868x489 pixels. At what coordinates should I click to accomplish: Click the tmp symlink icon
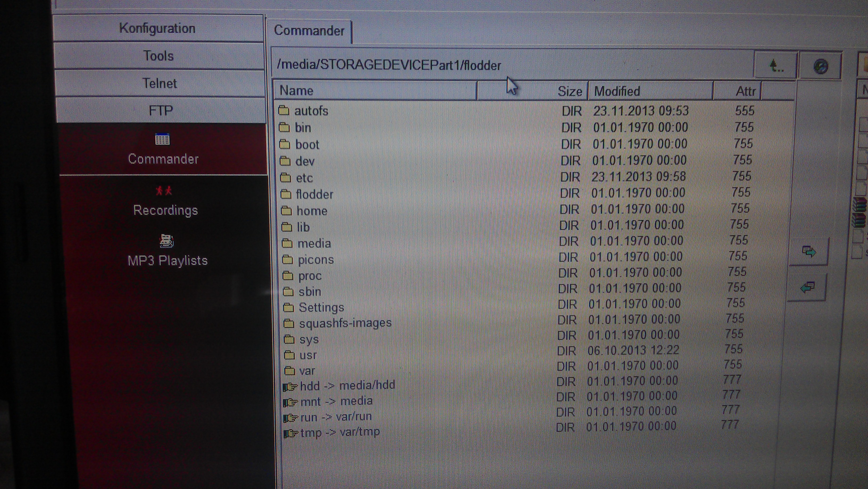(291, 433)
